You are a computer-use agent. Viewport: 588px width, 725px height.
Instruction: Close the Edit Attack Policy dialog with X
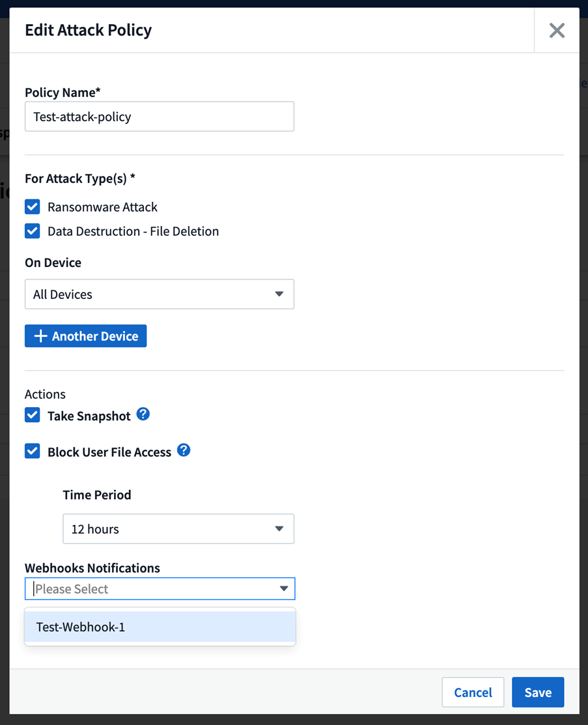point(557,31)
